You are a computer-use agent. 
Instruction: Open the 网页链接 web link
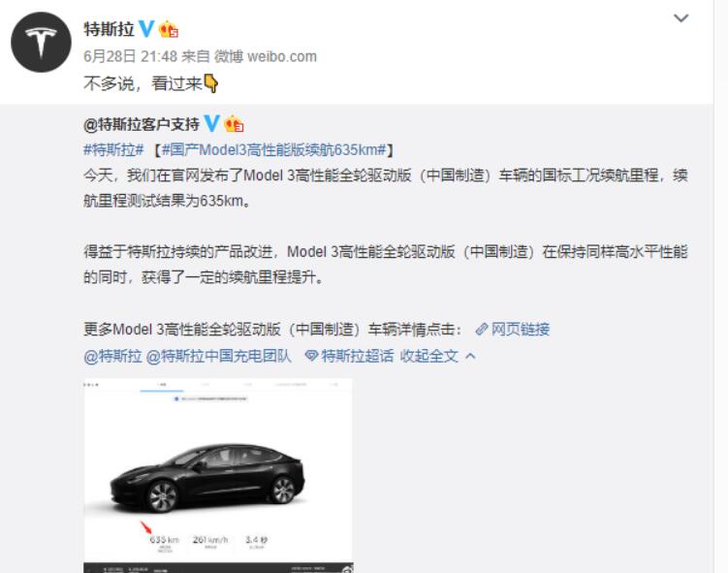pos(521,330)
